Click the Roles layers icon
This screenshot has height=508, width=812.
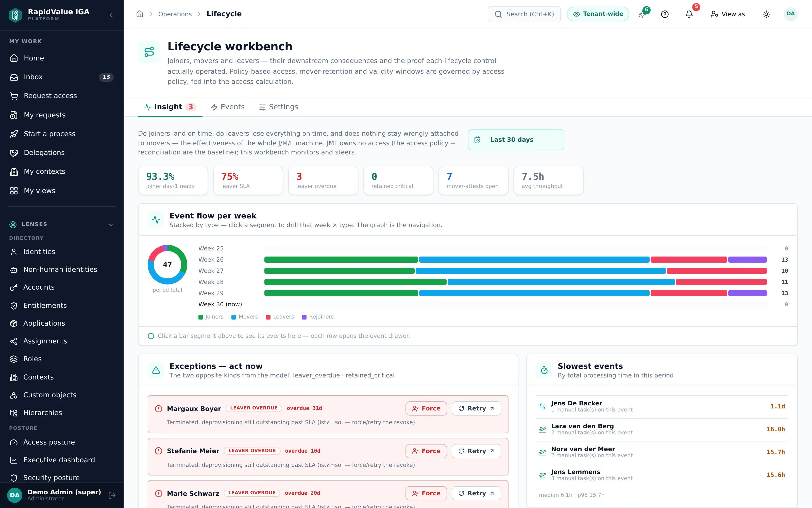[x=14, y=359]
